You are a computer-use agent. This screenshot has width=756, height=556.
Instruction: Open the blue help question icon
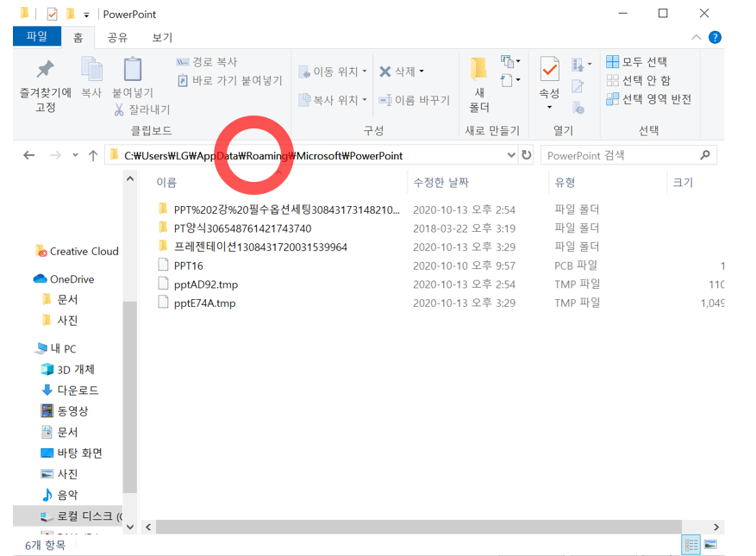715,37
